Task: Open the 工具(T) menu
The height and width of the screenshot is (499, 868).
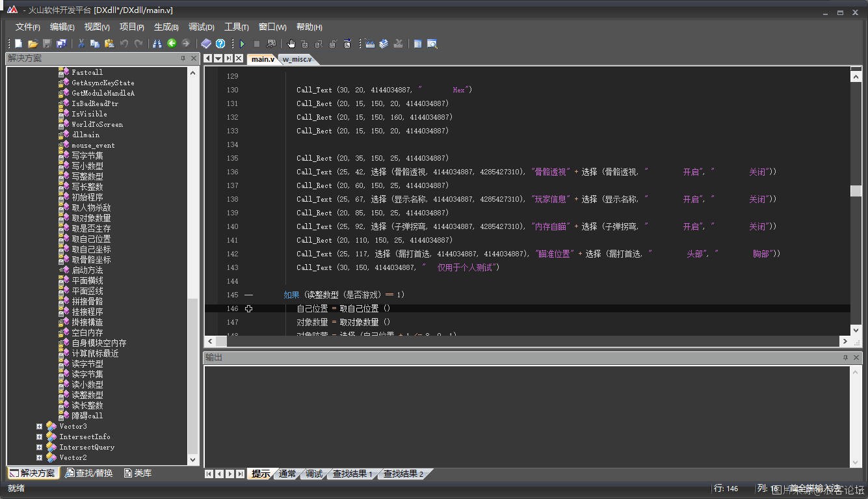Action: click(x=237, y=27)
